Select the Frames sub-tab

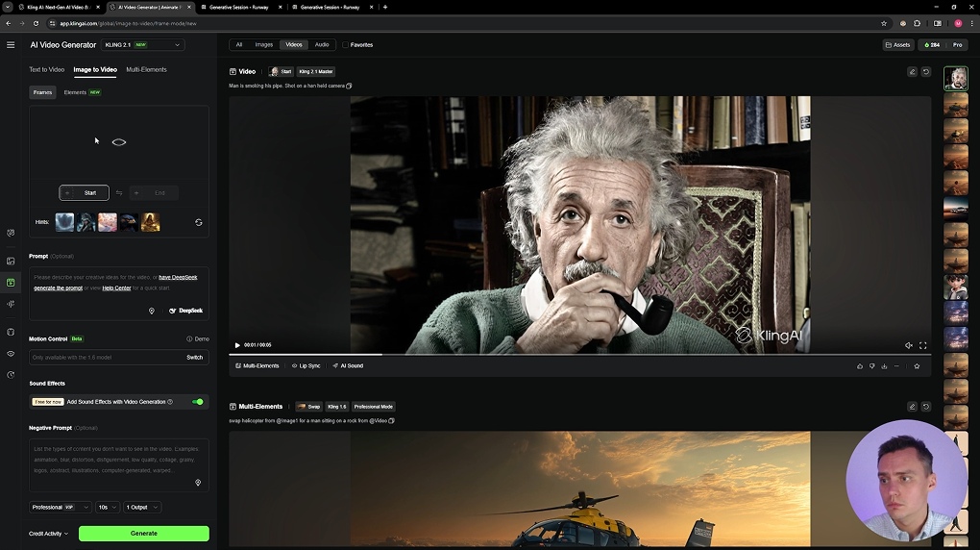point(42,92)
